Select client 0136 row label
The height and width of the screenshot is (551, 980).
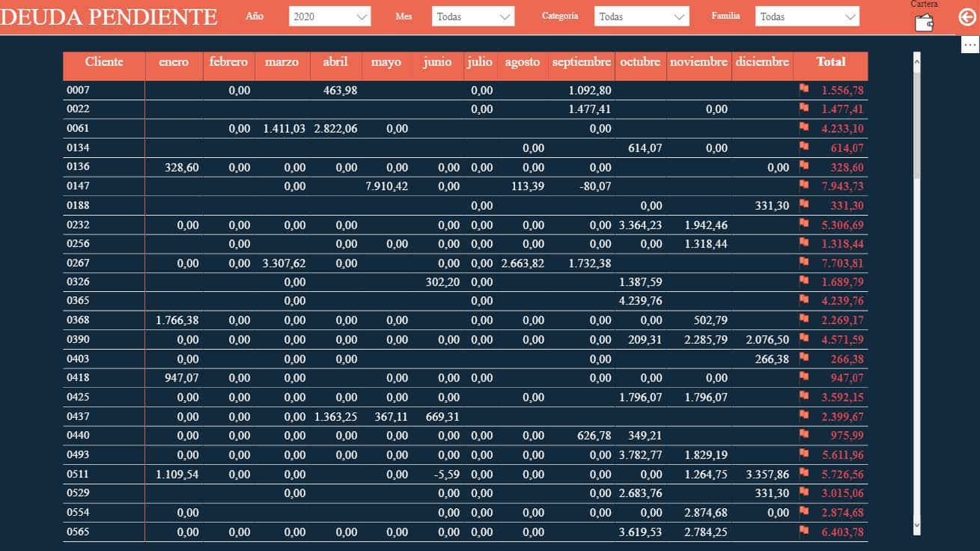78,168
